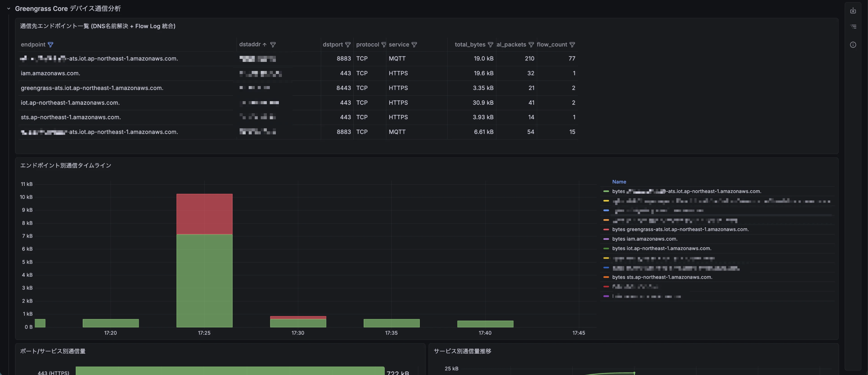This screenshot has width=868, height=375.
Task: Toggle the bytes sts.ap-northeast-1 legend series
Action: click(x=662, y=277)
